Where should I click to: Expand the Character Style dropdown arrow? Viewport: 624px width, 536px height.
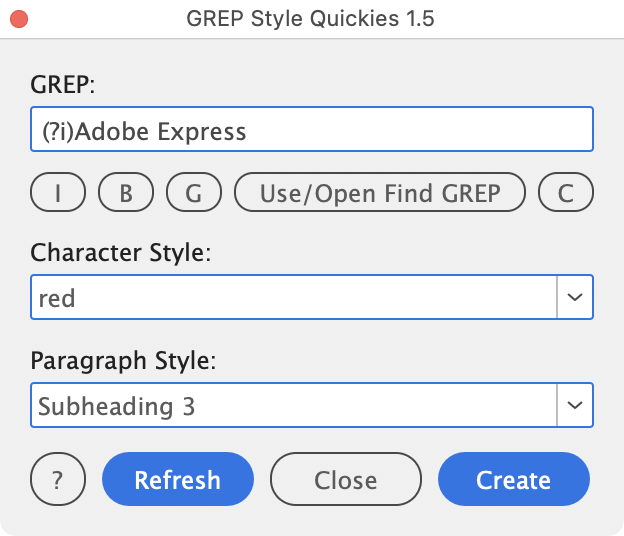[x=574, y=297]
